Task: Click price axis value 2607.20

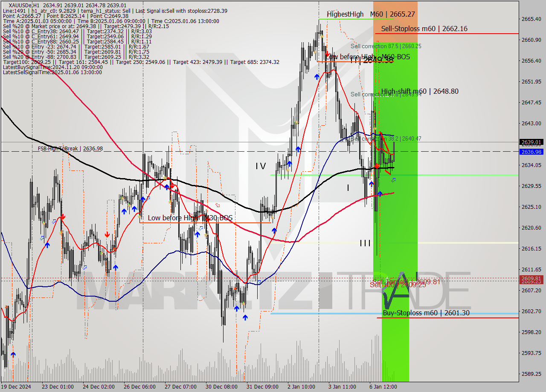Action: click(531, 290)
